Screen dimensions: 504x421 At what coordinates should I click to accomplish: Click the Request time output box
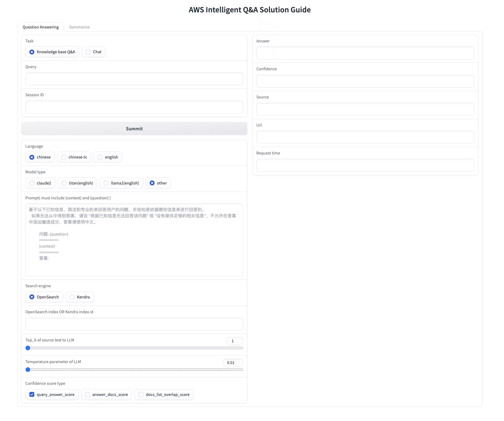coord(365,165)
